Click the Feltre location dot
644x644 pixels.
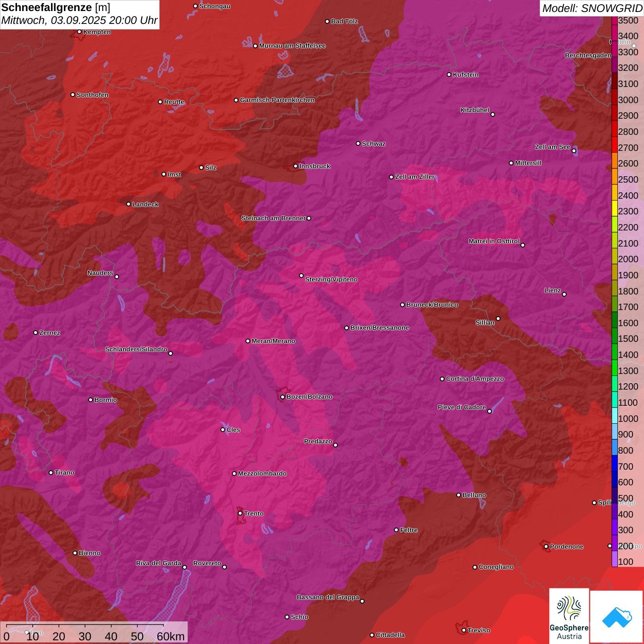click(397, 530)
